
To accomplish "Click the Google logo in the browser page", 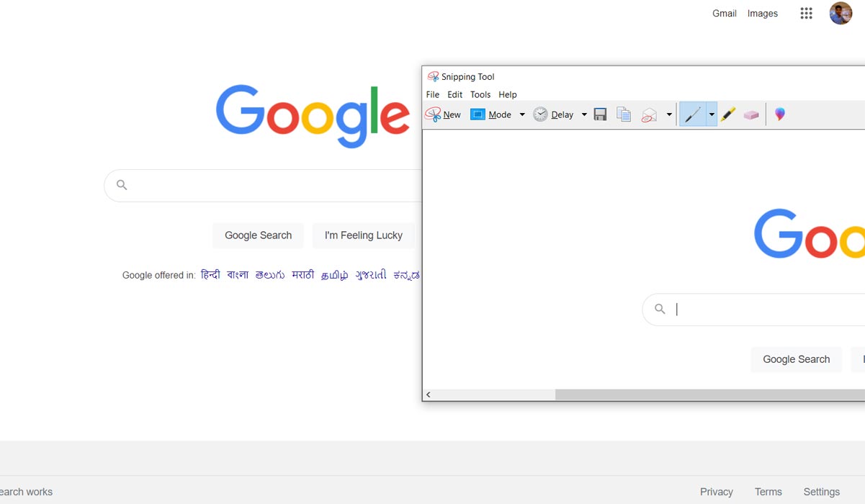I will tap(313, 116).
